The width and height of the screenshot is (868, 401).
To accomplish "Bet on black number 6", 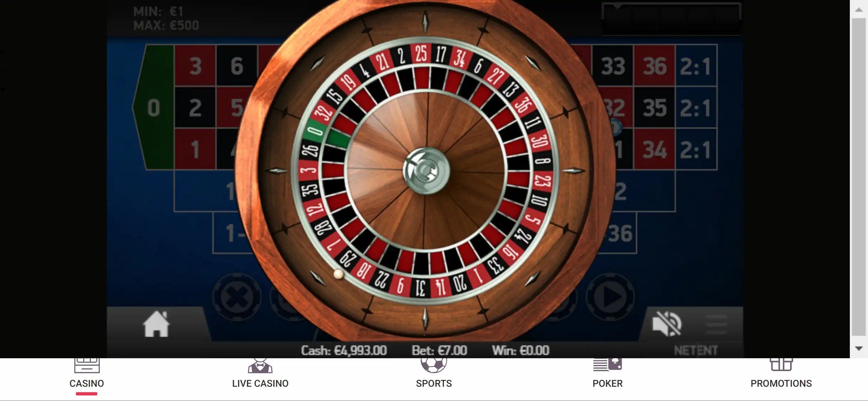I will (237, 66).
